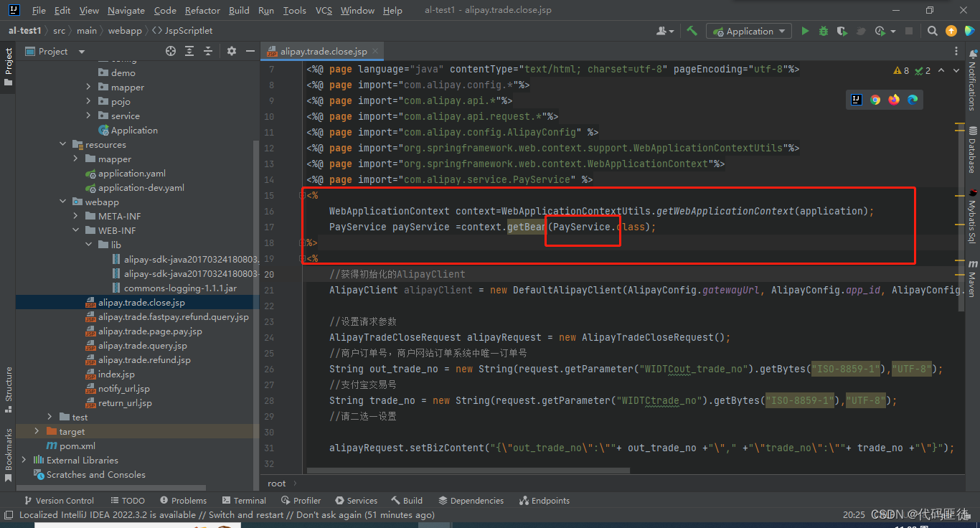Open notify_url.jsp file
Image resolution: width=980 pixels, height=528 pixels.
[123, 388]
